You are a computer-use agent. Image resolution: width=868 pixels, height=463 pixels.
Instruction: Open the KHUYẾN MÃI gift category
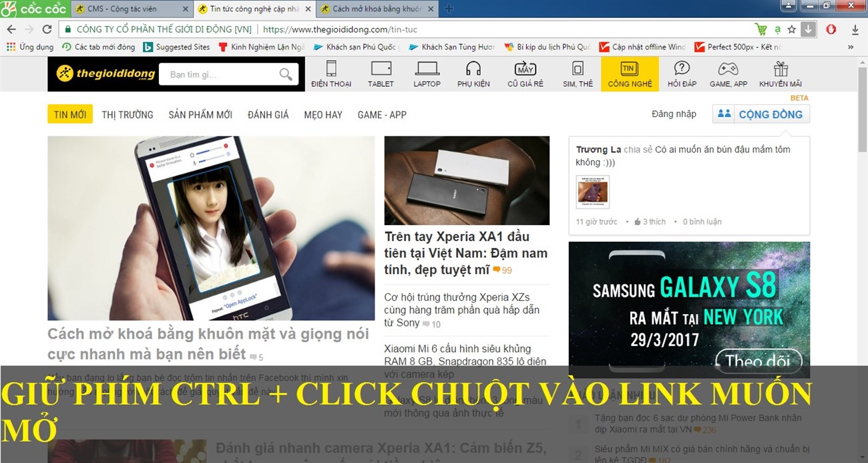[781, 74]
